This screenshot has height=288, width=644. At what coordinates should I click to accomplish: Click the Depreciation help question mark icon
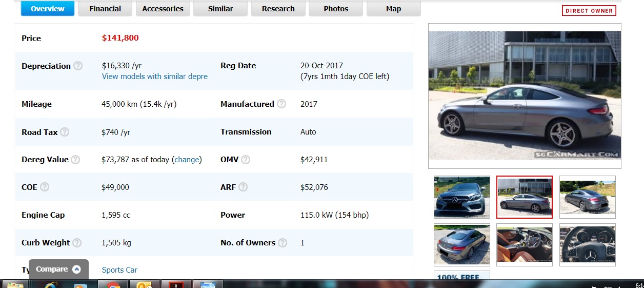click(x=78, y=66)
